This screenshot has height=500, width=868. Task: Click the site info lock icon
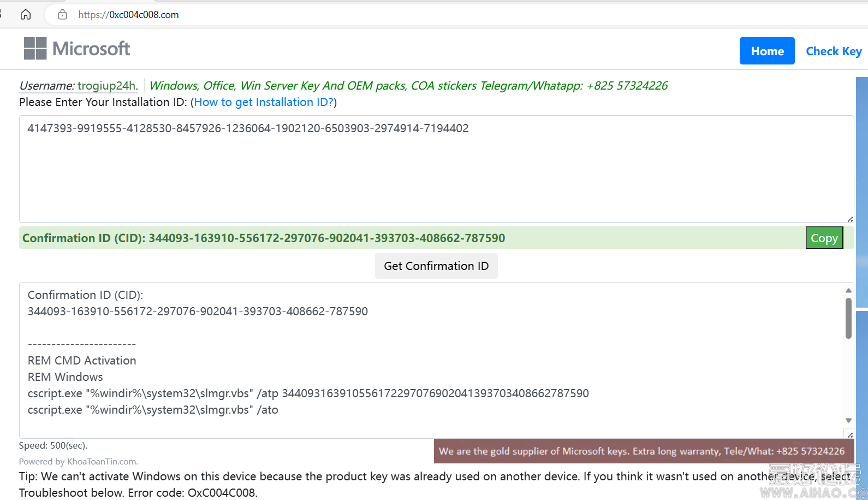click(63, 15)
